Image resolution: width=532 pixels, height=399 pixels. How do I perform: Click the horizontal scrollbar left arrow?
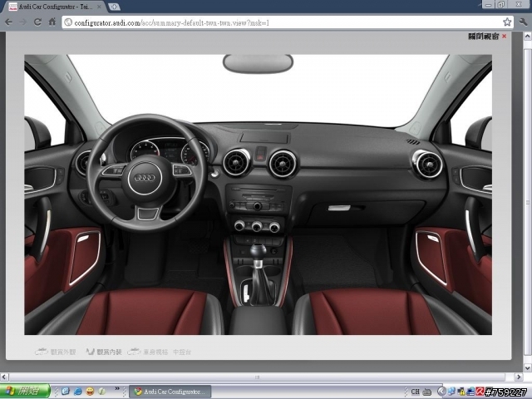(x=4, y=377)
